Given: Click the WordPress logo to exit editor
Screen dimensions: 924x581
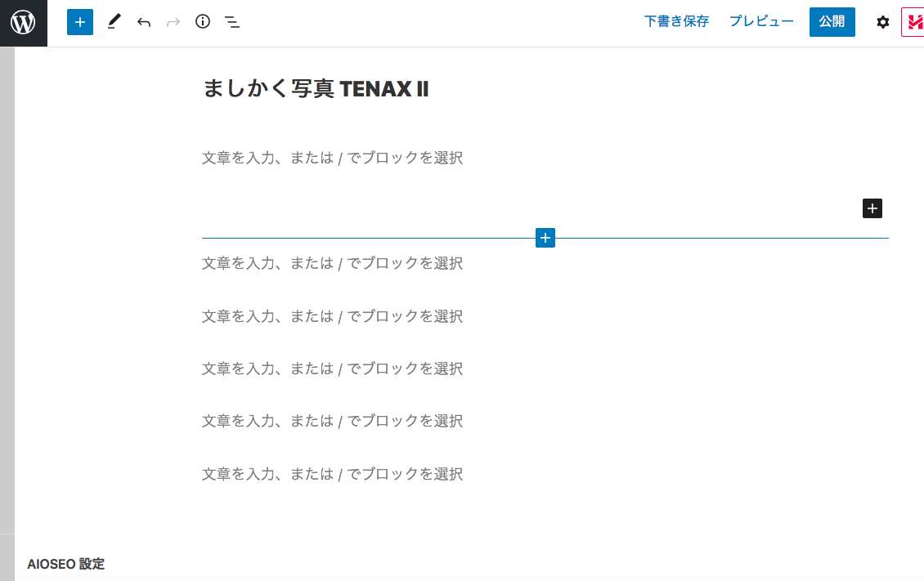Looking at the screenshot, I should [x=23, y=23].
